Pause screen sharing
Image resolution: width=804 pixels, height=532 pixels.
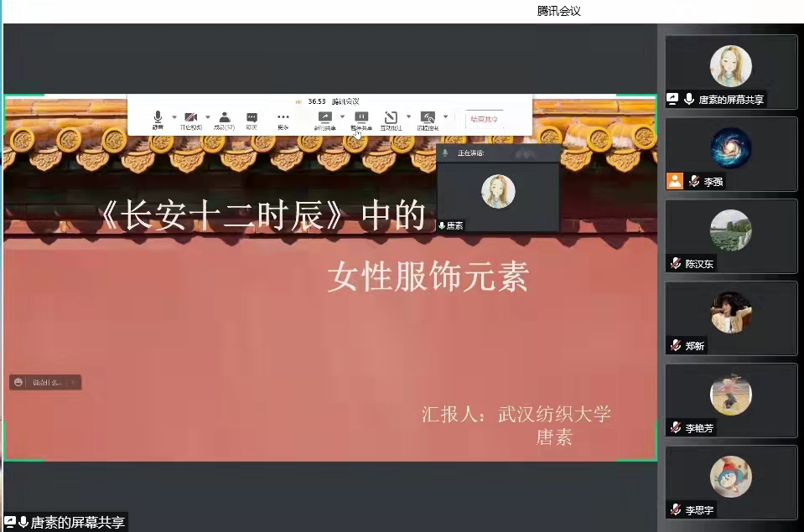click(361, 119)
